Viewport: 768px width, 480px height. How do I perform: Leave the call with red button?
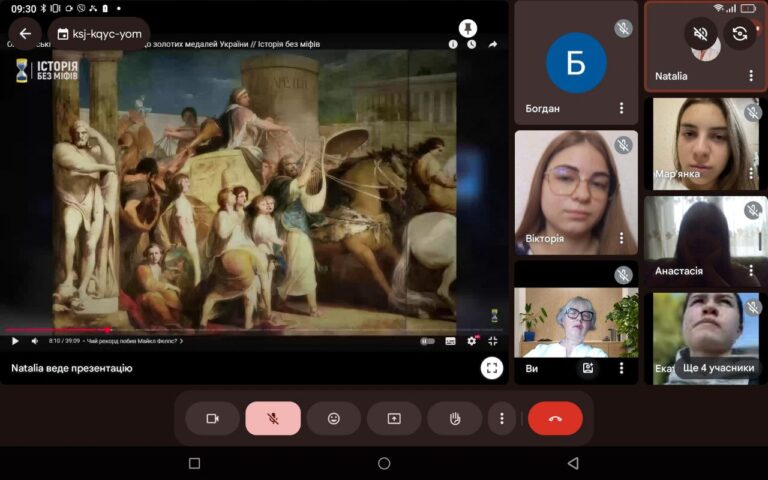tap(555, 418)
